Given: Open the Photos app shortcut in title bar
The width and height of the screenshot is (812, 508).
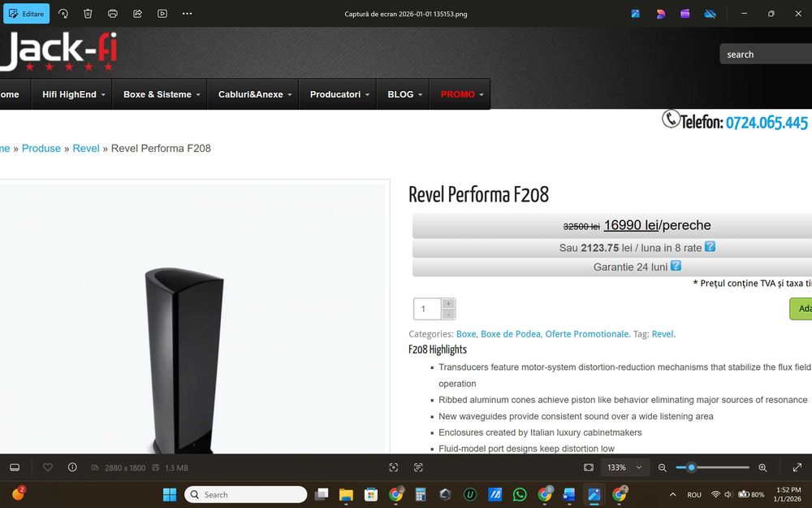Looking at the screenshot, I should (x=636, y=14).
